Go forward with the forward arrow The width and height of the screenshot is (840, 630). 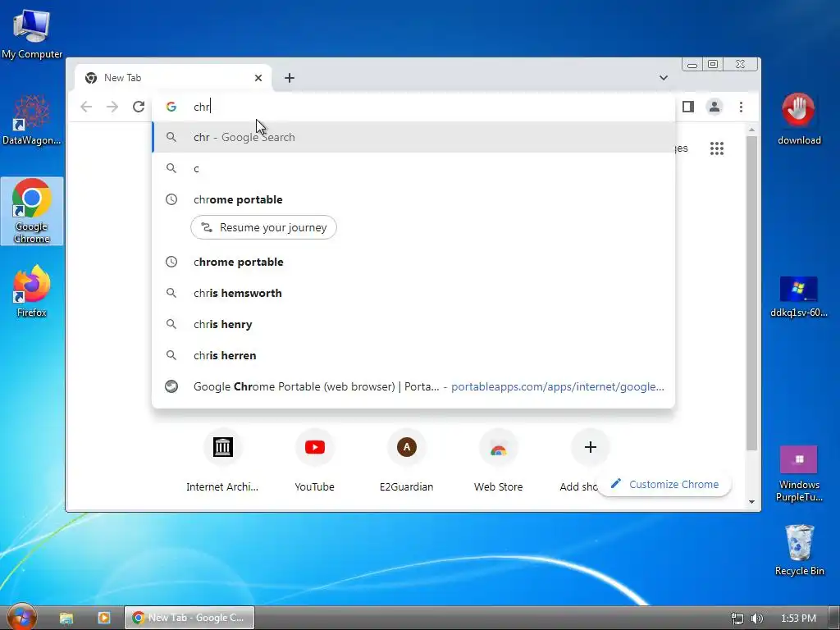coord(112,107)
